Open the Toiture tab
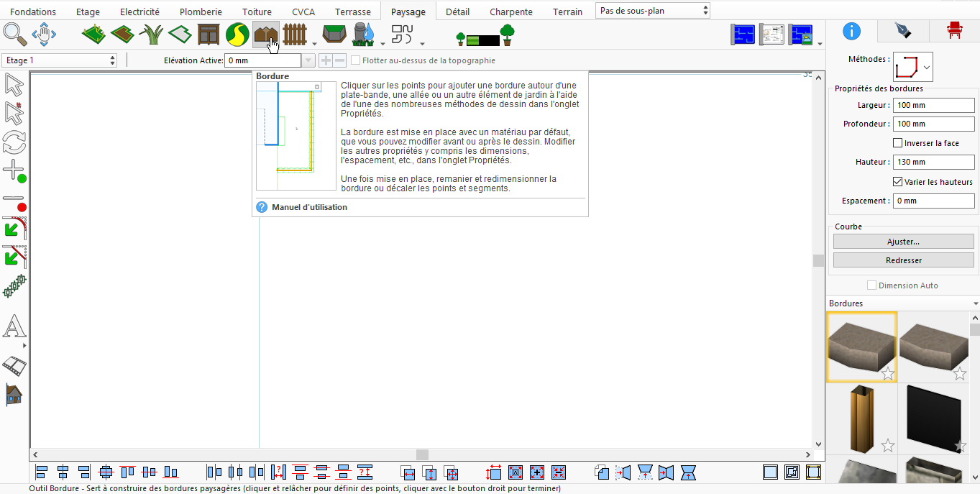 pos(257,12)
